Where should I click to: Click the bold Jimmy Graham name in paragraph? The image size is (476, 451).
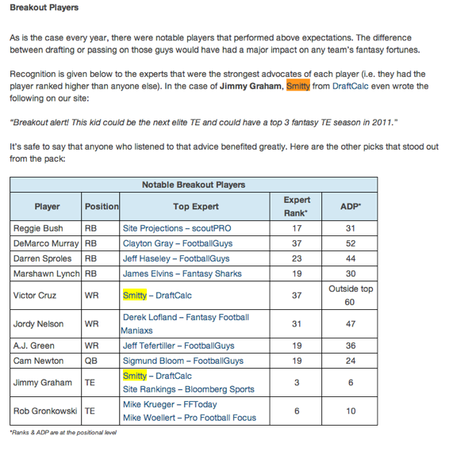pyautogui.click(x=251, y=86)
